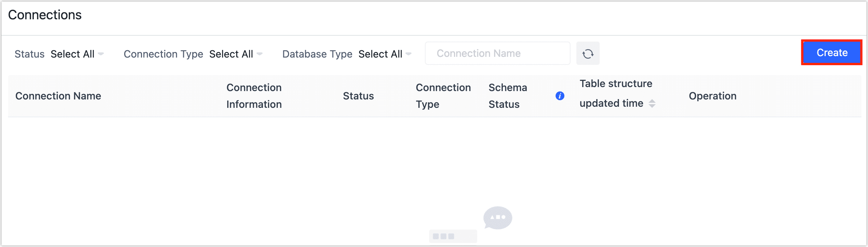Sort by Table structure updated time header

(615, 93)
